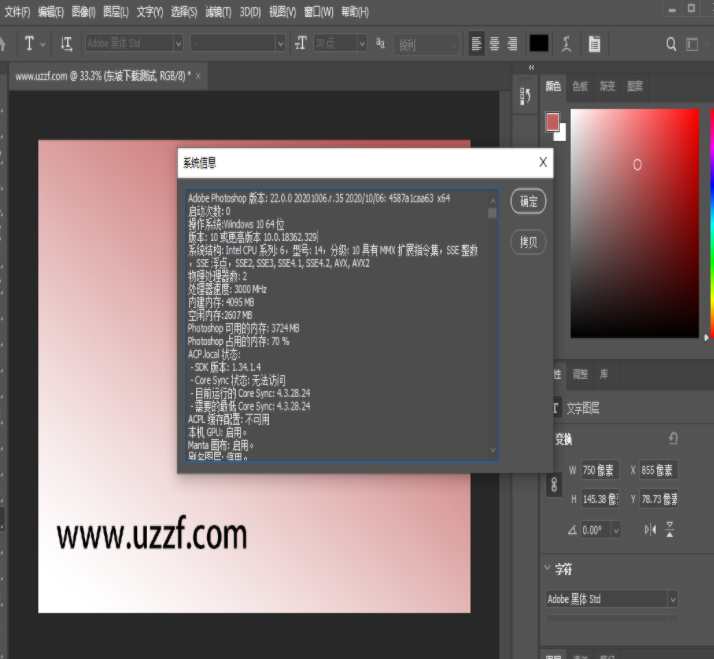Open the 编辑(E) menu
This screenshot has width=714, height=659.
[x=51, y=12]
